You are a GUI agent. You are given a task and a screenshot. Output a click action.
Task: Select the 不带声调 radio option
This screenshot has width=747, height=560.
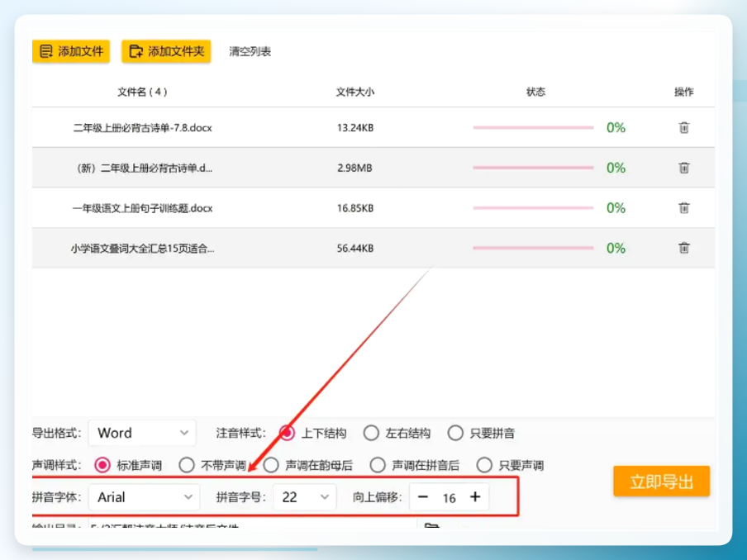[187, 465]
